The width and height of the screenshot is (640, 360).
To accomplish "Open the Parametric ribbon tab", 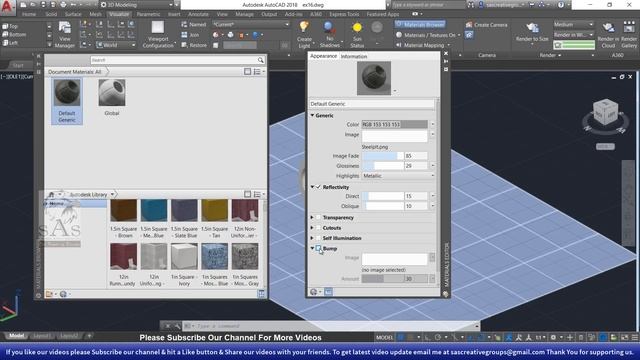I will [x=148, y=14].
